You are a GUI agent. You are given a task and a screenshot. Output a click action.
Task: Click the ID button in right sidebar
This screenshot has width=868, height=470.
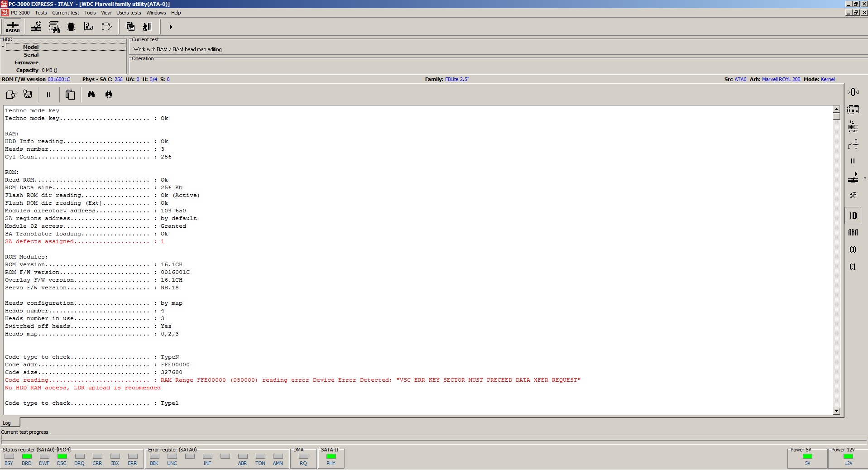pyautogui.click(x=853, y=216)
